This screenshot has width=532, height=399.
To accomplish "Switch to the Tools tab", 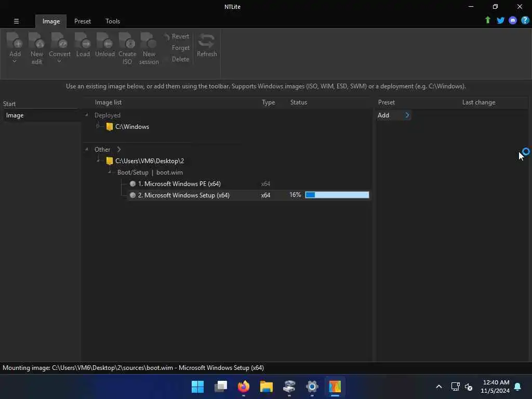I will pos(113,21).
